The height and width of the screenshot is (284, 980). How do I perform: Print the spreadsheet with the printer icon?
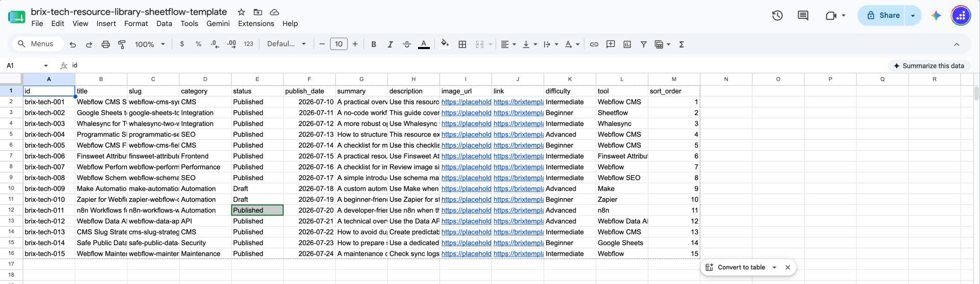coord(106,44)
